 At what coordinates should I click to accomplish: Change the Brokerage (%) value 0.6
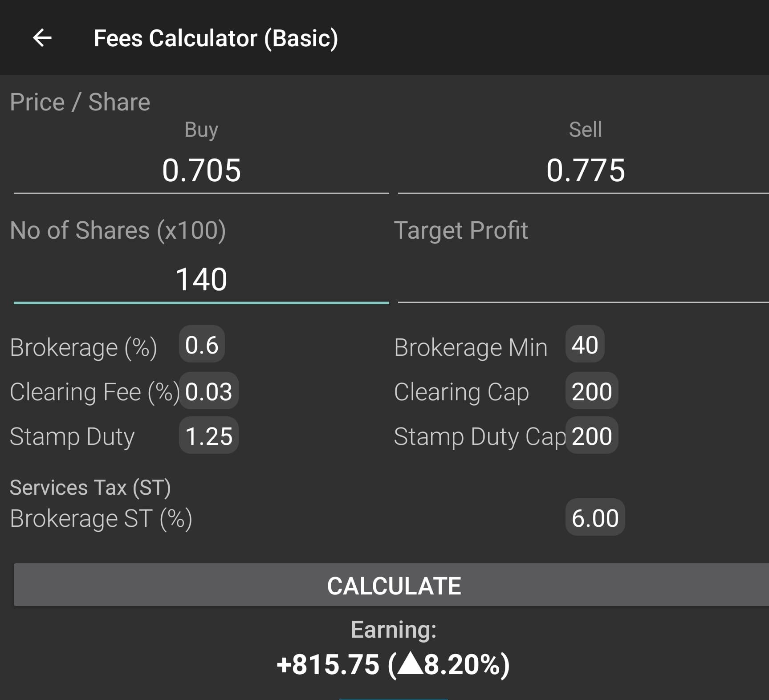click(x=202, y=345)
